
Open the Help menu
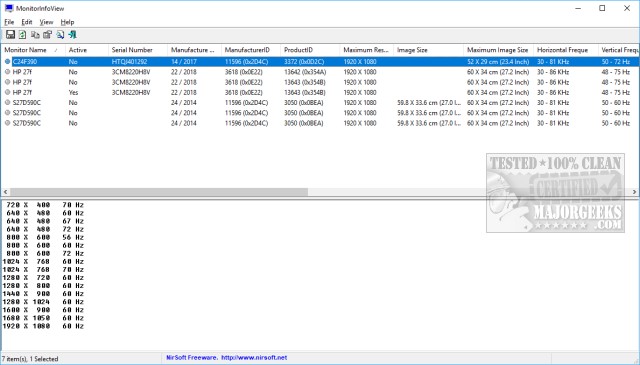coord(67,22)
